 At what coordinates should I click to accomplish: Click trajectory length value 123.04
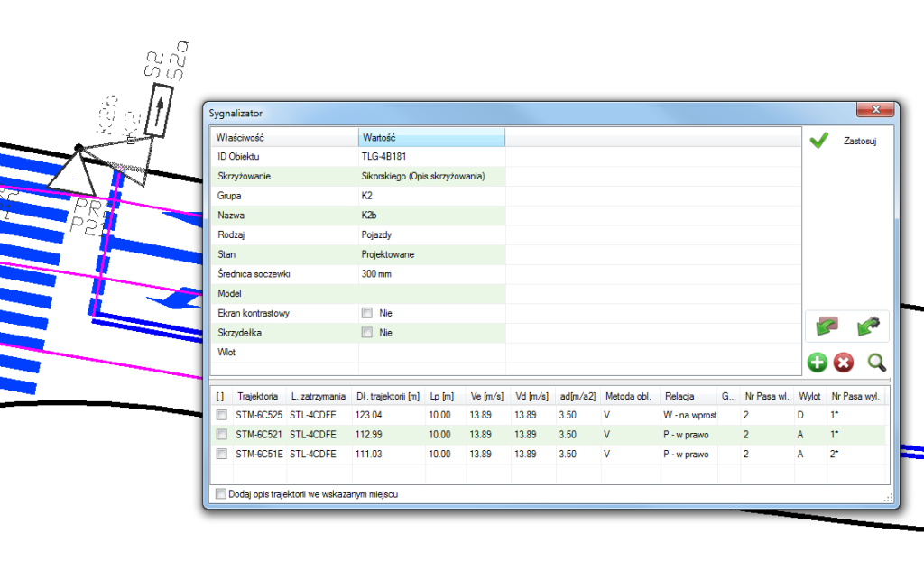point(368,415)
